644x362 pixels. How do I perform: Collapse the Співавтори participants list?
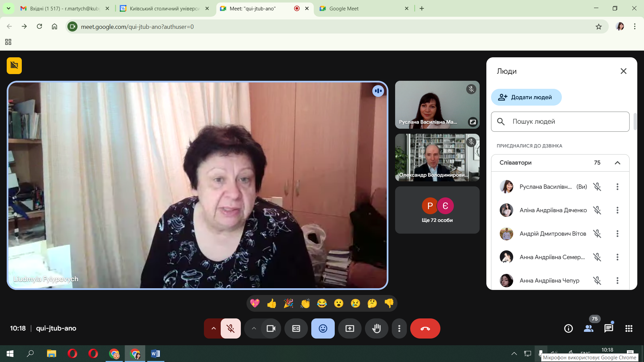click(617, 163)
